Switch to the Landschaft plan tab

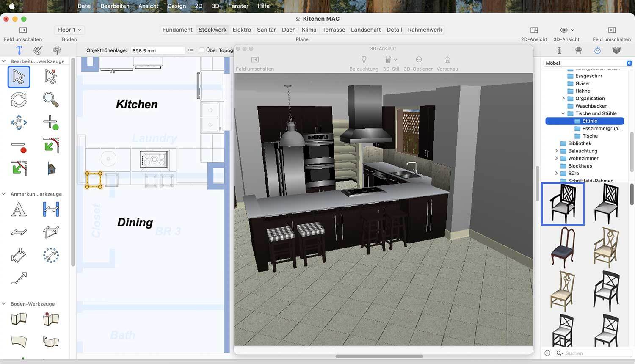366,30
